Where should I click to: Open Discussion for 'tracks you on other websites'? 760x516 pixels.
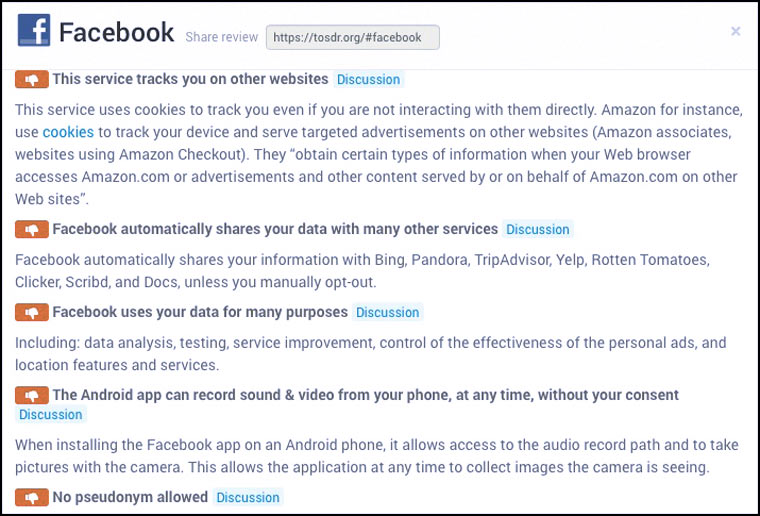point(368,79)
